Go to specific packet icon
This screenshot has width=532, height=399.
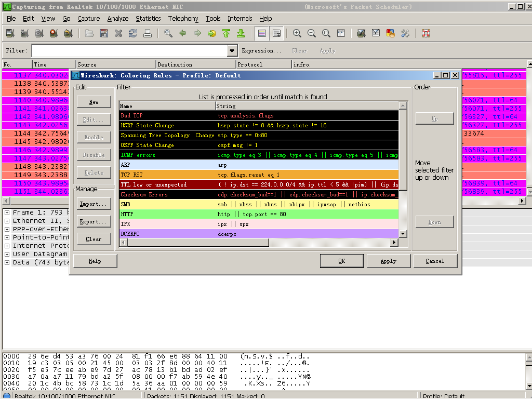tap(212, 33)
